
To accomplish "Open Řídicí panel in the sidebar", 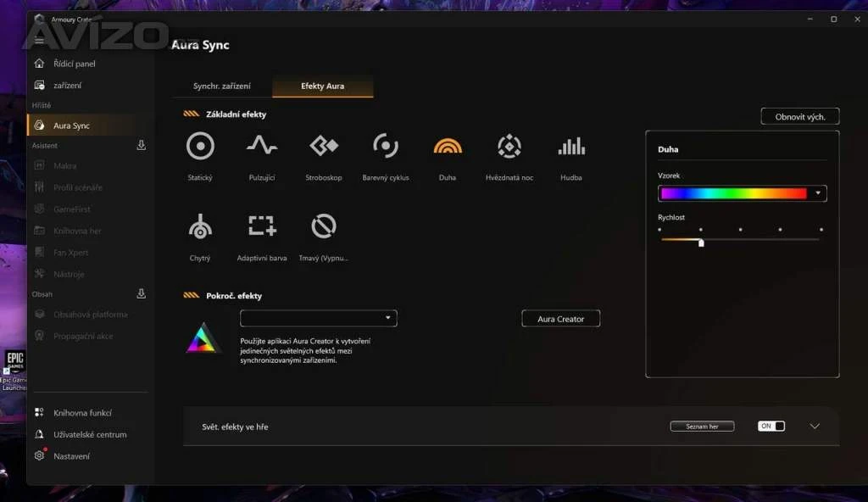I will tap(75, 64).
